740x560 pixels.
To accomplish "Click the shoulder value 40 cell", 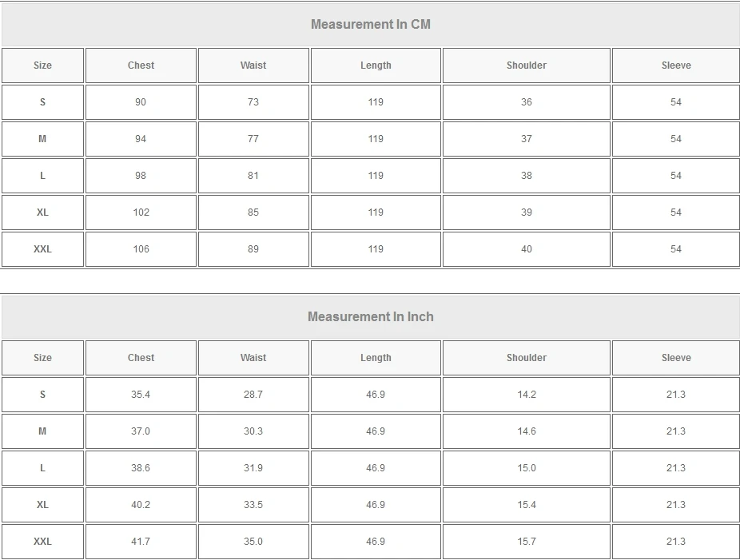I will pyautogui.click(x=527, y=249).
